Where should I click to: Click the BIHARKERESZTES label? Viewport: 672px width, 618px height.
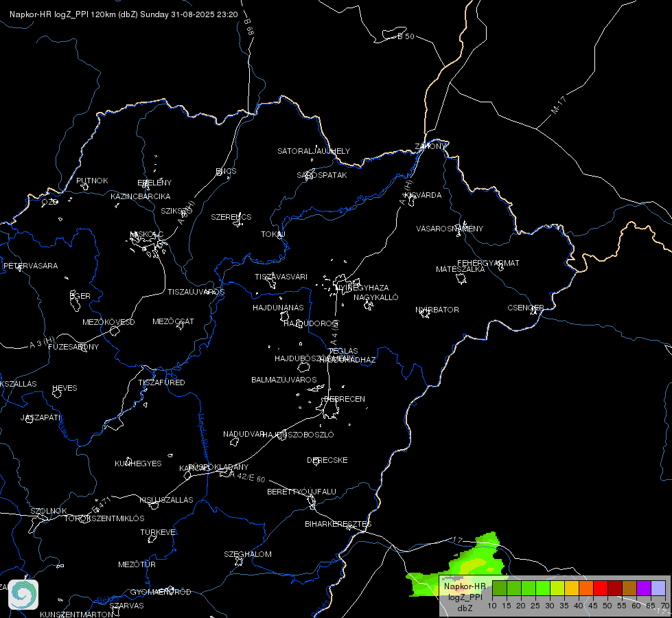click(x=338, y=524)
